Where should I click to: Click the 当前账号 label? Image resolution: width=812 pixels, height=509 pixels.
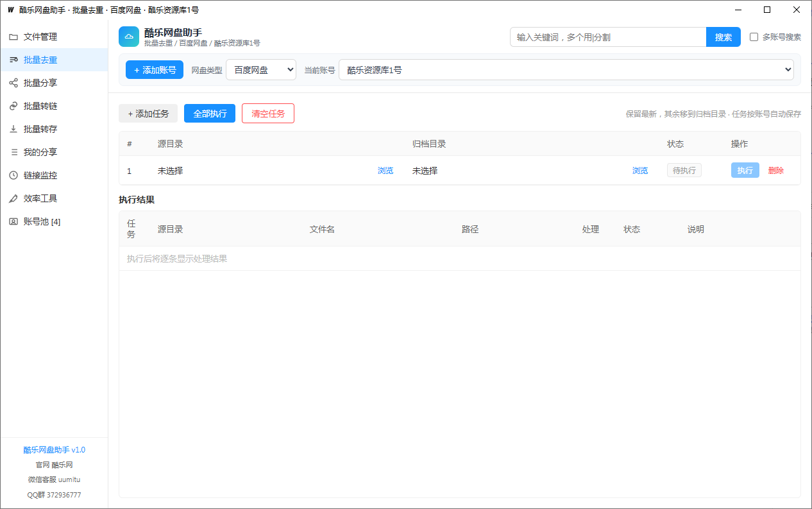pos(319,70)
